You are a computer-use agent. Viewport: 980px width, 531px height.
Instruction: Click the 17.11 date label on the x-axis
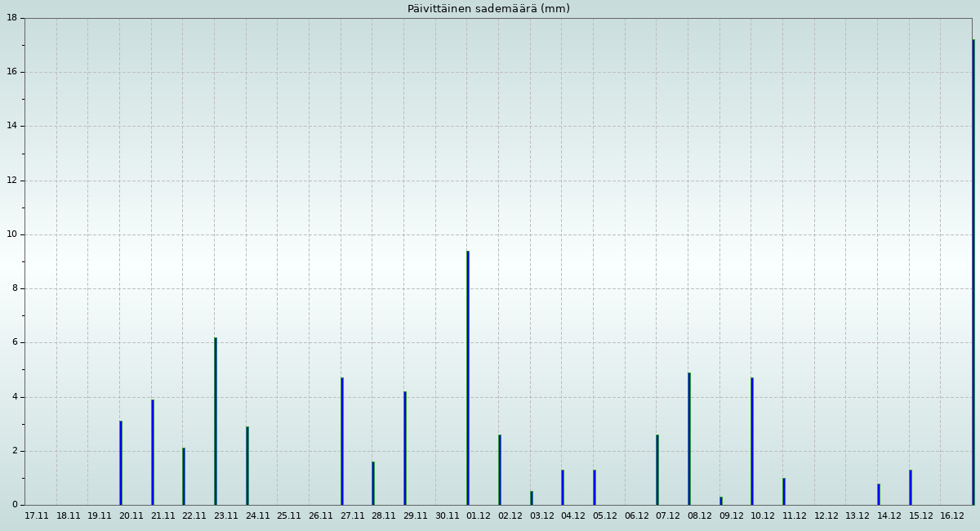coord(37,516)
